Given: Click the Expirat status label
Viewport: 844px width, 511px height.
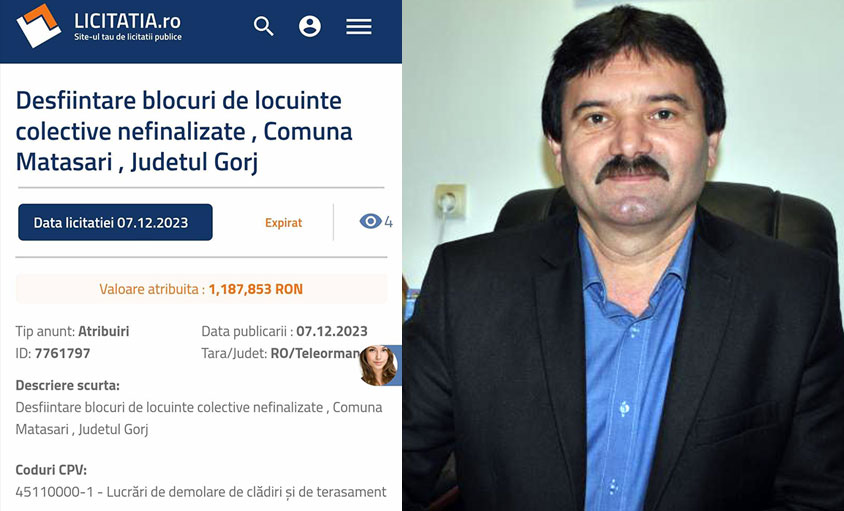Looking at the screenshot, I should tap(283, 222).
